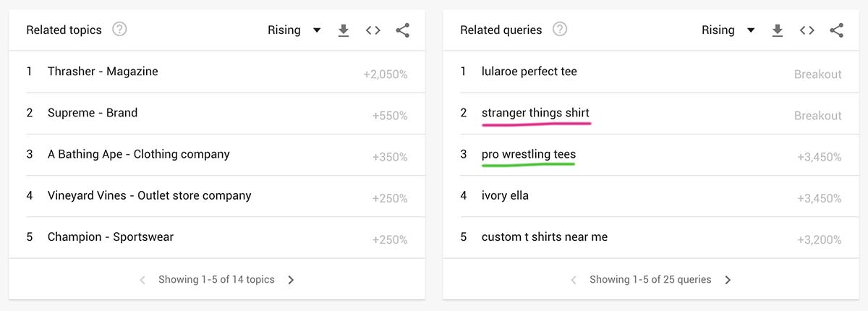Open embed code for Related topics
This screenshot has height=311, width=868.
pyautogui.click(x=373, y=30)
